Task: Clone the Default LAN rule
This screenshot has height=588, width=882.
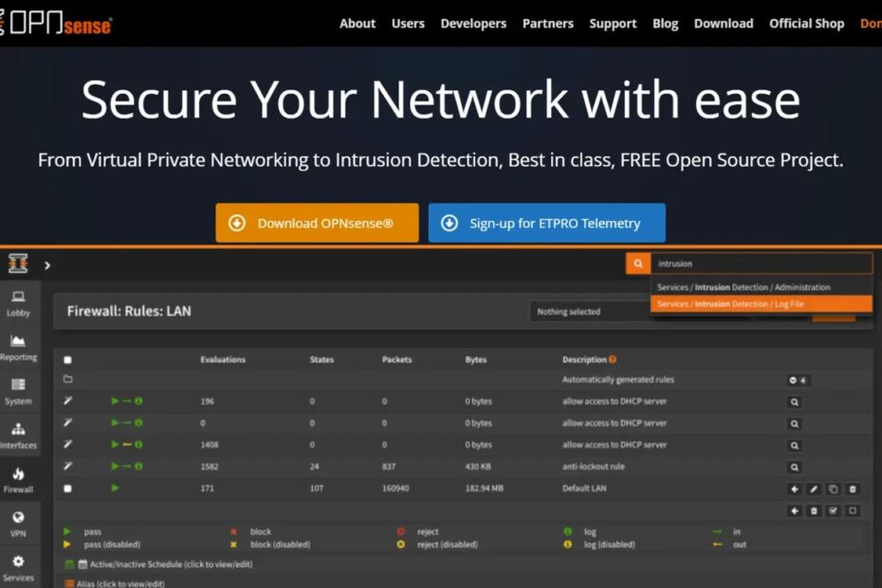Action: 833,488
